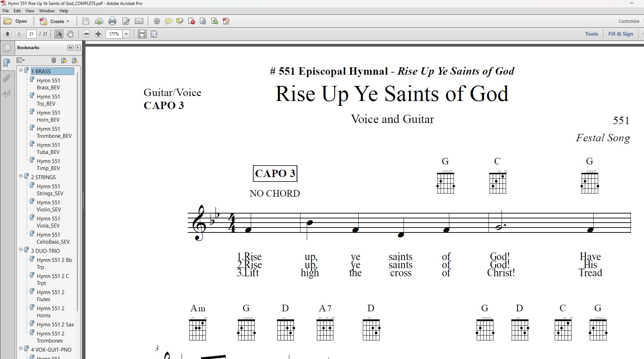This screenshot has height=359, width=644.
Task: Collapse the 1 BRASS bookmark group
Action: (x=21, y=70)
